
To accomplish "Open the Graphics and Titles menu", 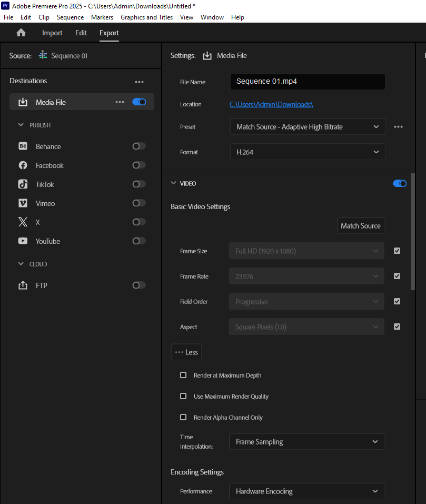I will pos(146,17).
